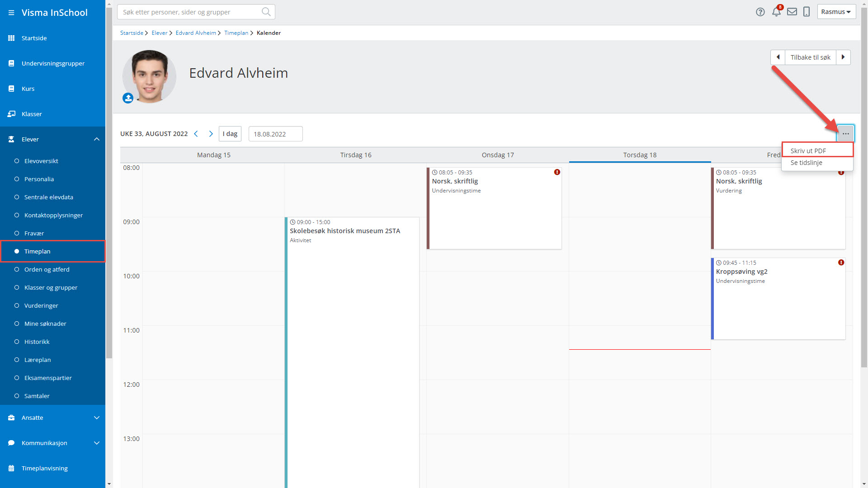Click the hamburger menu icon
This screenshot has height=488, width=868.
pyautogui.click(x=11, y=13)
